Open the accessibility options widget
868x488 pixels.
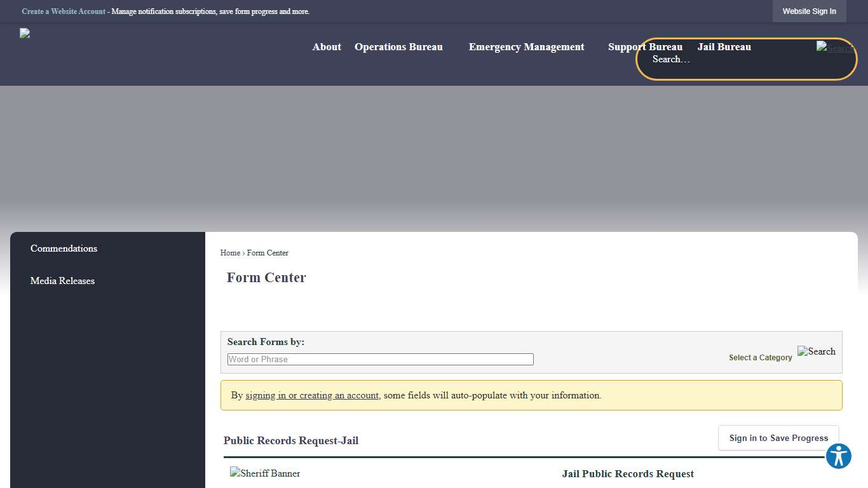click(x=838, y=456)
